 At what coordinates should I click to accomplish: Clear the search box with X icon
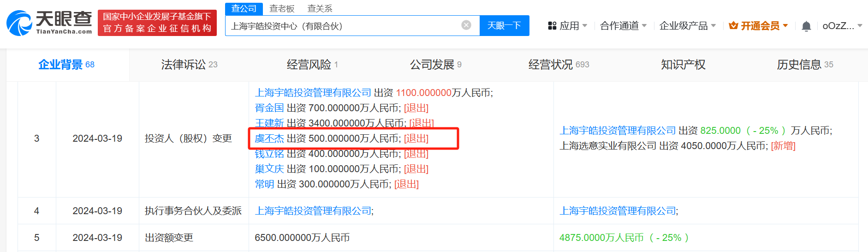click(x=466, y=25)
